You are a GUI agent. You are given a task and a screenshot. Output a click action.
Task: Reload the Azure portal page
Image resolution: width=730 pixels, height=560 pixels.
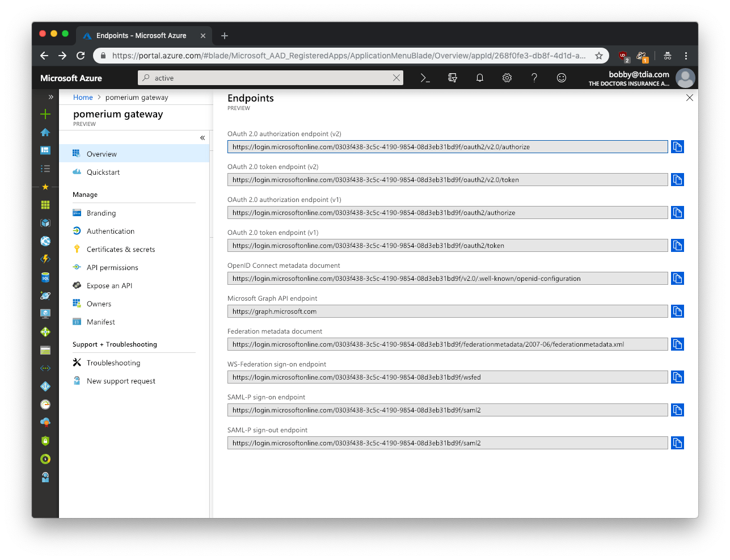click(x=81, y=56)
